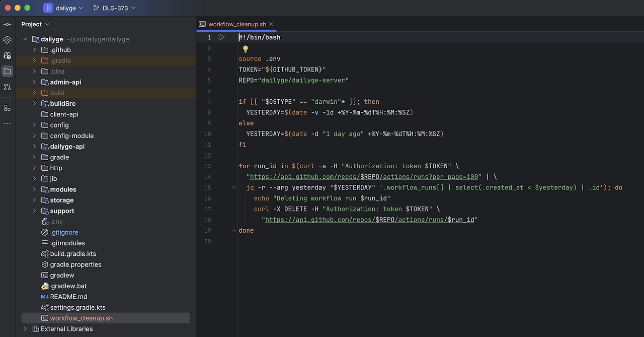This screenshot has width=644, height=337.
Task: Toggle the Project folder tool window icon
Action: click(x=7, y=72)
